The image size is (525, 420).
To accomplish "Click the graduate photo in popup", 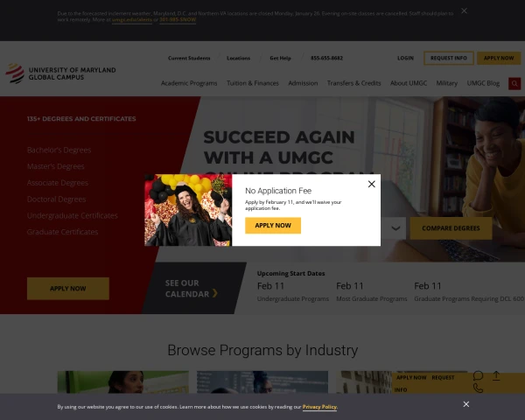I will pyautogui.click(x=188, y=210).
